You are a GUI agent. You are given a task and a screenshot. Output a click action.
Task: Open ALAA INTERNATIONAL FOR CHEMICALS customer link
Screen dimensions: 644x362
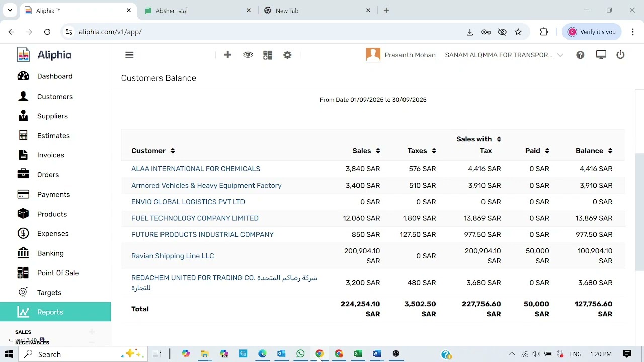click(196, 169)
